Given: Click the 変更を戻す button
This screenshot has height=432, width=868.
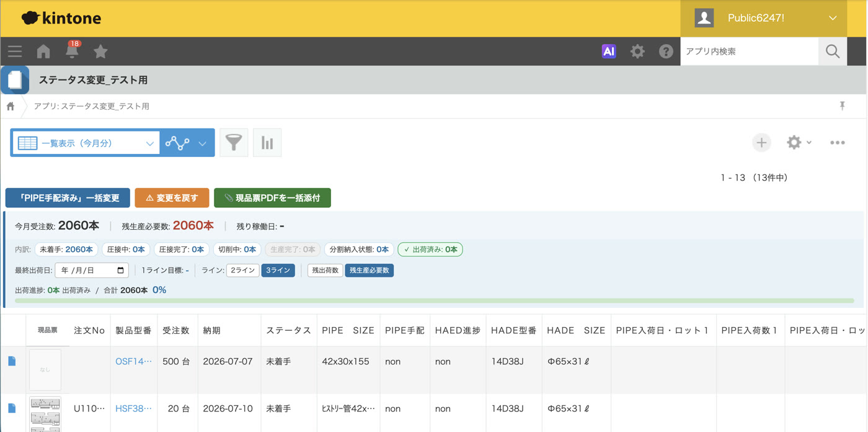Looking at the screenshot, I should 172,198.
